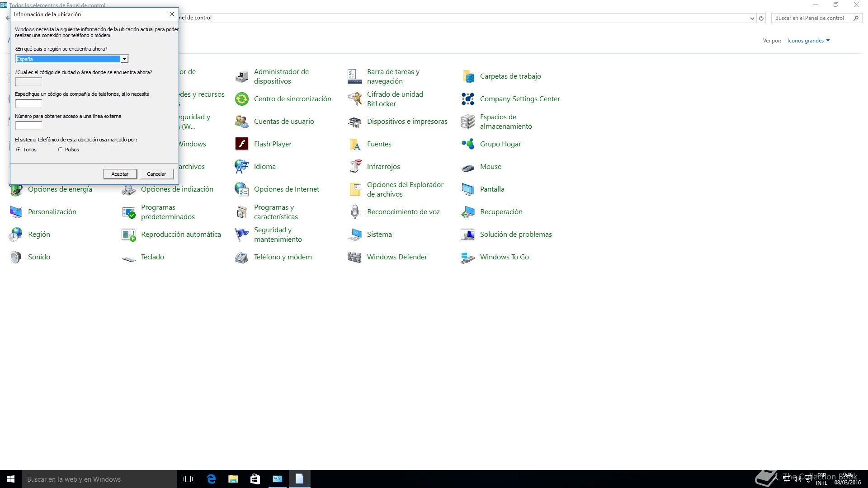Expand the address bar history dropdown

coord(752,18)
